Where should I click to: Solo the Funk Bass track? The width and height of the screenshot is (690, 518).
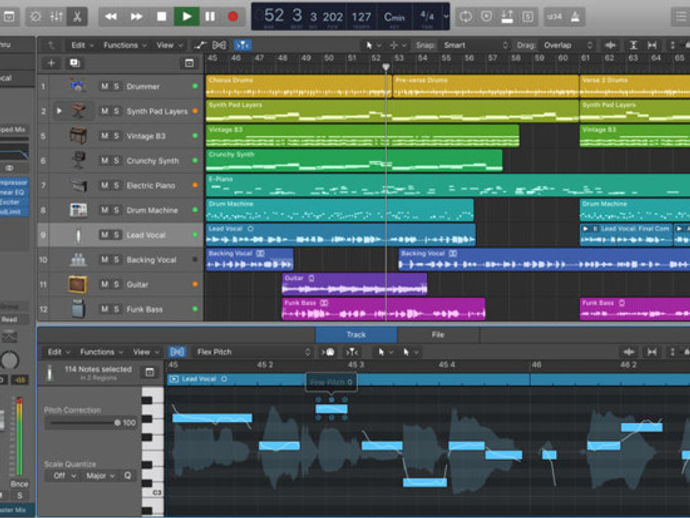pos(116,310)
